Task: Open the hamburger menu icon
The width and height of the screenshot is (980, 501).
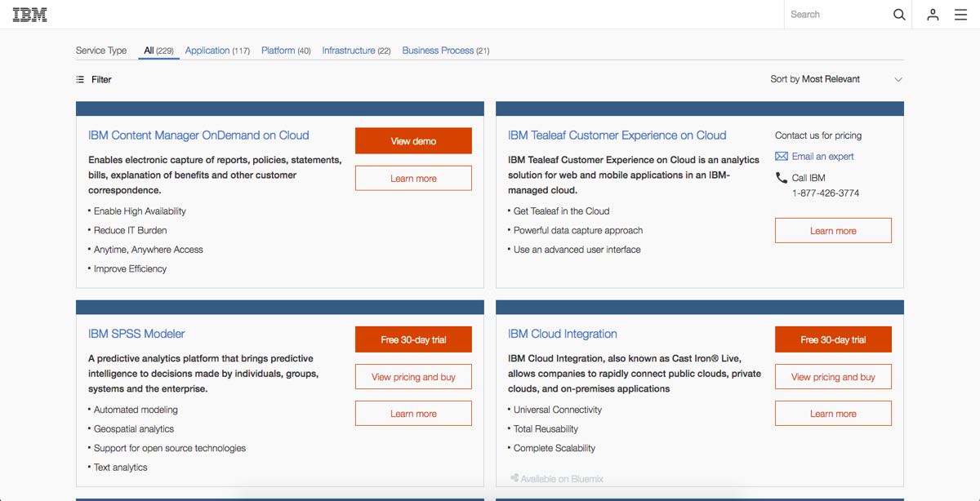Action: click(x=960, y=15)
